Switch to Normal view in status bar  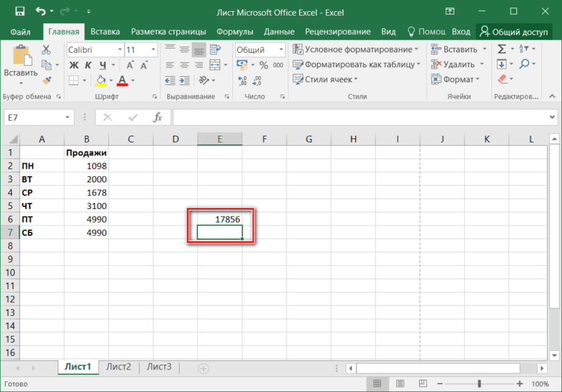377,384
